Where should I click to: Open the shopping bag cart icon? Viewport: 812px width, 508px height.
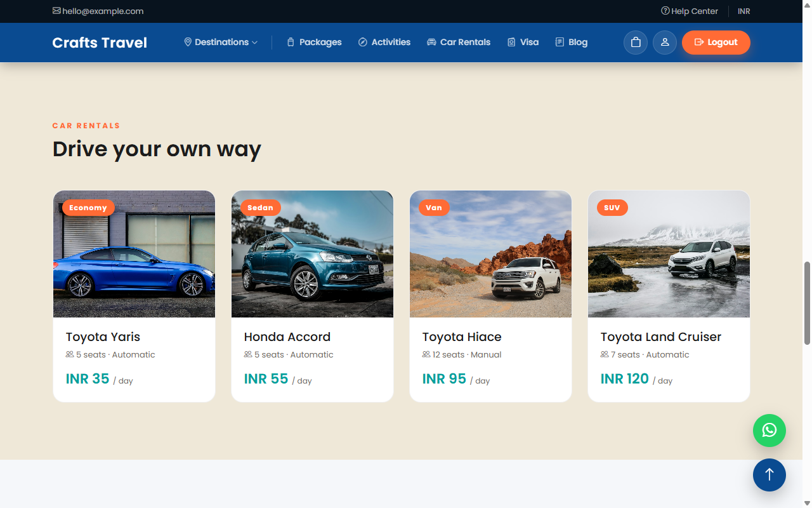(636, 43)
